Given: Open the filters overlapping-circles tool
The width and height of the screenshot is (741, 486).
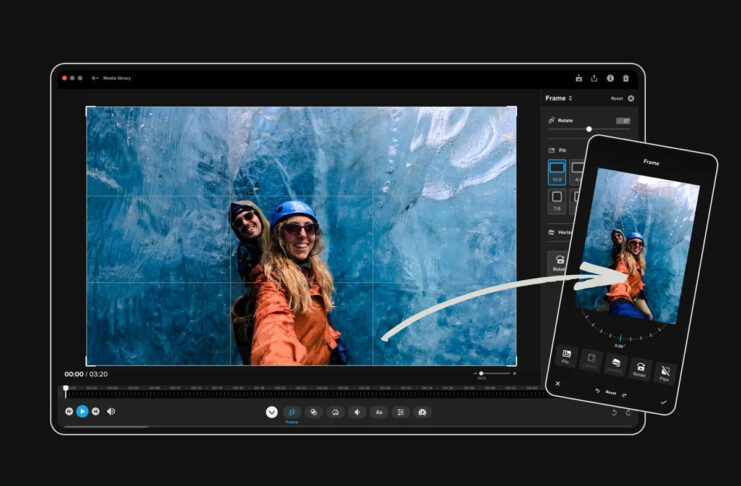Looking at the screenshot, I should click(313, 412).
